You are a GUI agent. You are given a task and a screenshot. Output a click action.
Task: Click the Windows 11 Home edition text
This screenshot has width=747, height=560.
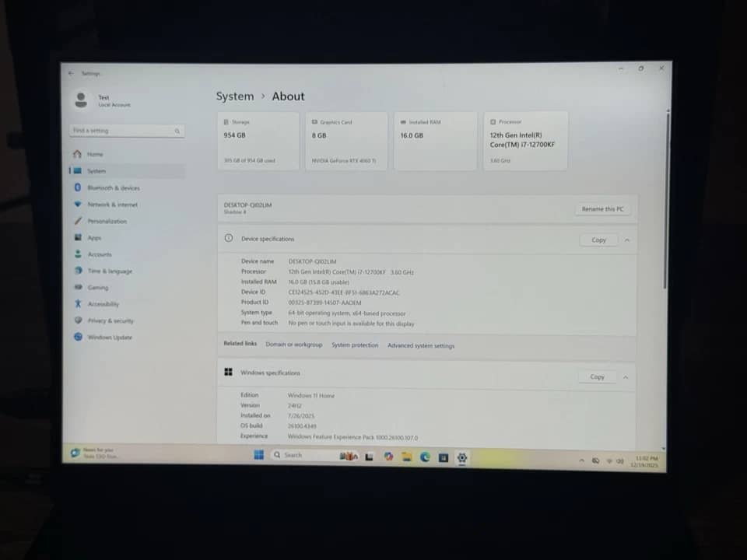pos(310,396)
